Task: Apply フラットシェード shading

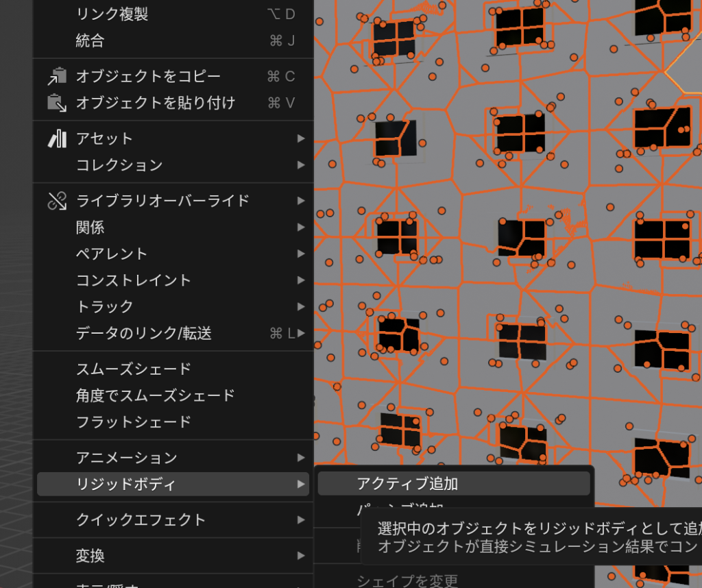Action: [x=133, y=422]
